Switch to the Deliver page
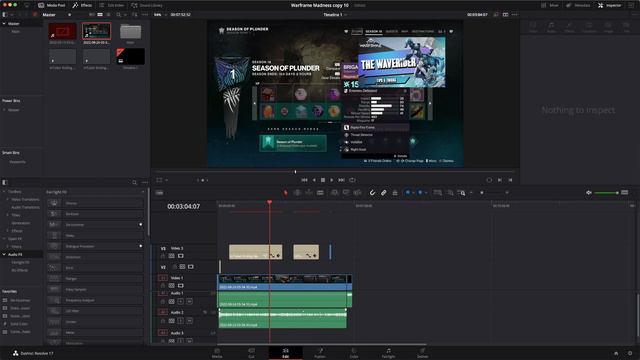The height and width of the screenshot is (360, 640). click(422, 353)
